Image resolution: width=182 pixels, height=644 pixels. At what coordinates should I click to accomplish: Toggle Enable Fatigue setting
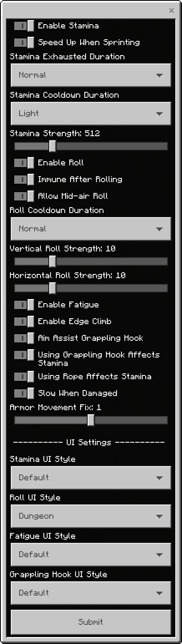23,305
